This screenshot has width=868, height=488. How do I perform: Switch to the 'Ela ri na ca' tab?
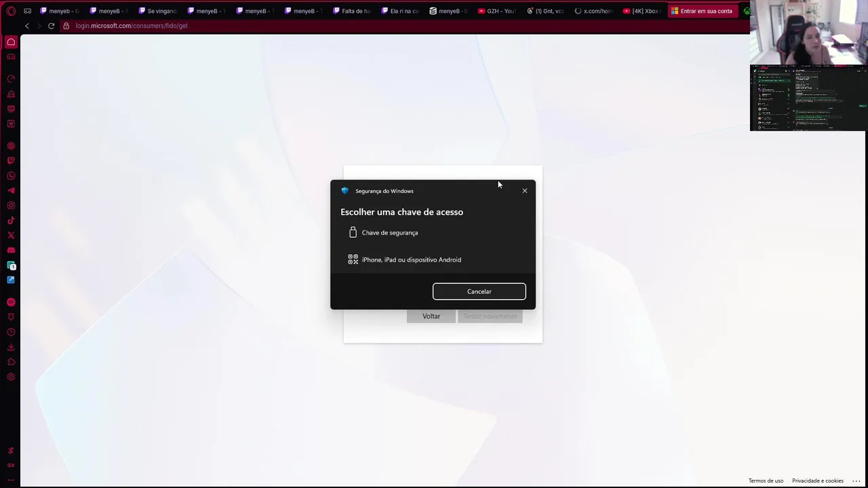tap(400, 11)
